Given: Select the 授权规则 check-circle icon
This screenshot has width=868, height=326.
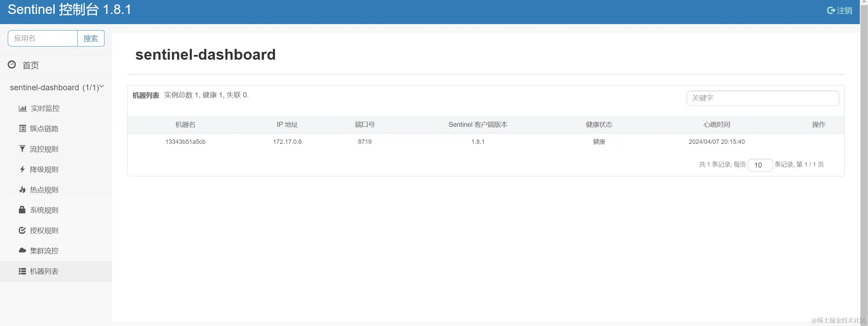Looking at the screenshot, I should (22, 230).
